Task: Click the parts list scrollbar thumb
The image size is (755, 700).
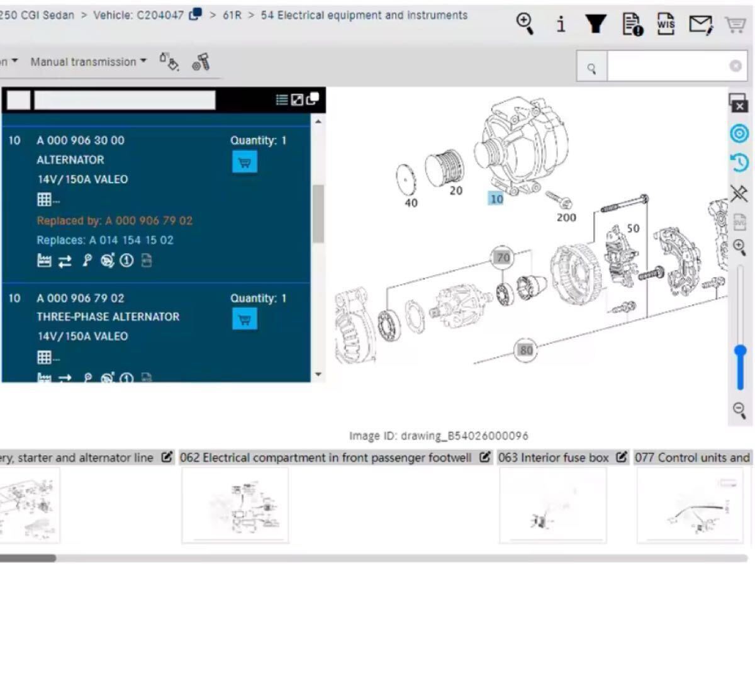Action: point(318,214)
